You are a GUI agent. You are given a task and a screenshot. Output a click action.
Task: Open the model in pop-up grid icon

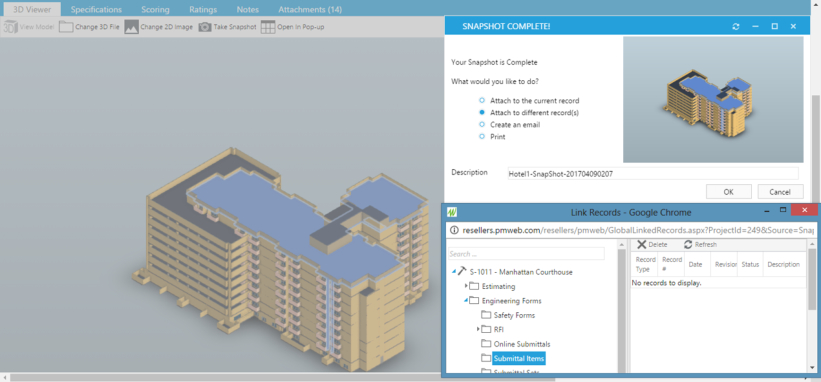tap(268, 27)
